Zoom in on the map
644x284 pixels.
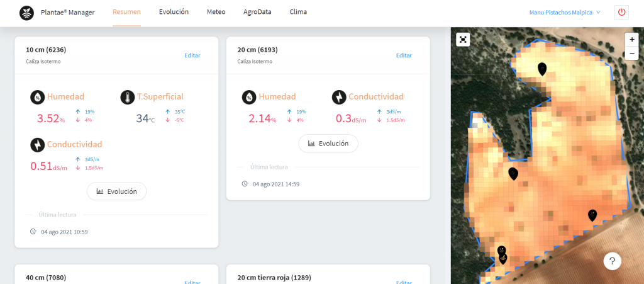(631, 40)
